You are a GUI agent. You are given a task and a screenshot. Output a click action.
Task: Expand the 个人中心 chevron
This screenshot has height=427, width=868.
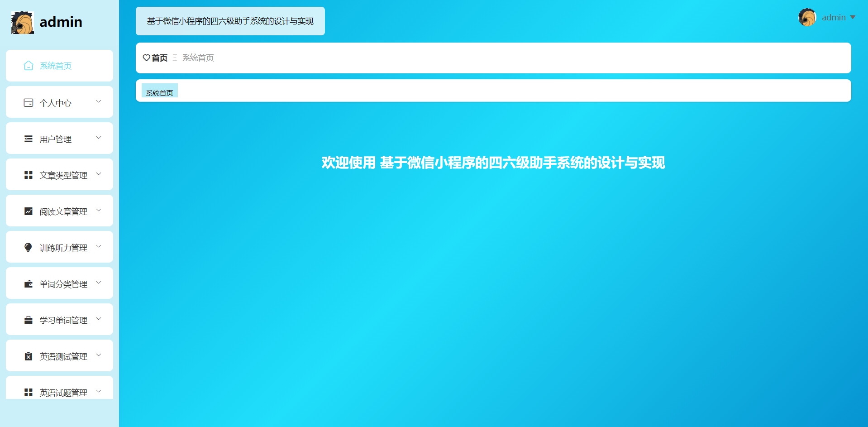coord(99,101)
